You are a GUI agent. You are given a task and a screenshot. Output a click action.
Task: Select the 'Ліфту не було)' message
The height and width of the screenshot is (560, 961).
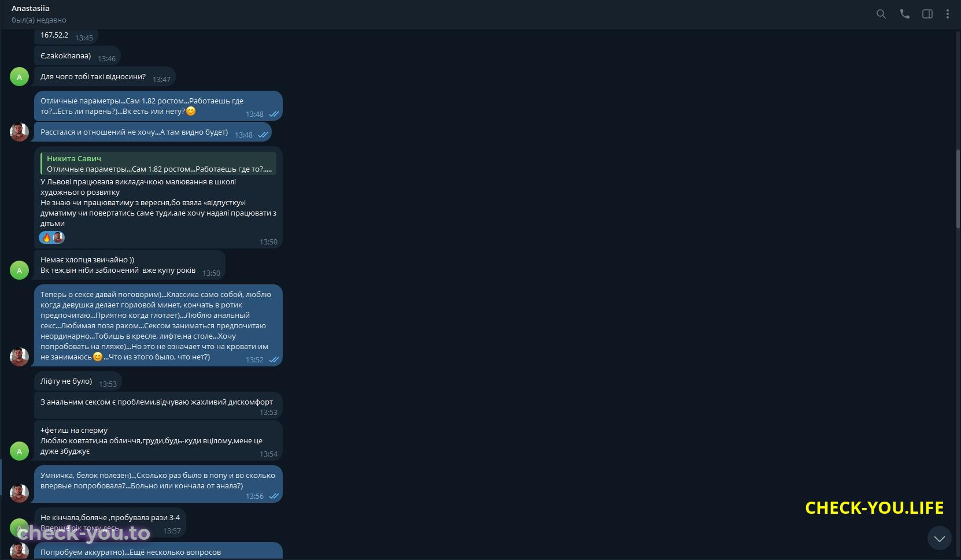click(78, 381)
